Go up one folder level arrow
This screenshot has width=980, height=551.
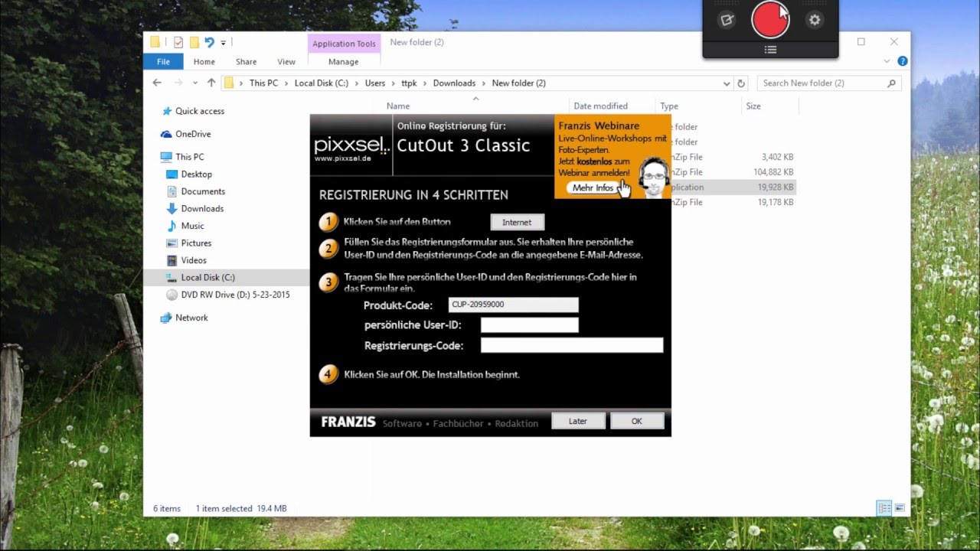point(211,83)
